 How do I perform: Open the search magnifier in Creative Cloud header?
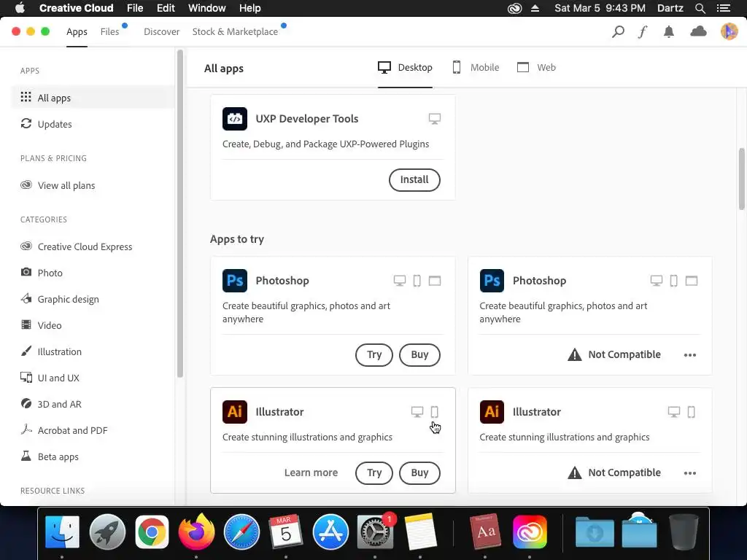618,32
